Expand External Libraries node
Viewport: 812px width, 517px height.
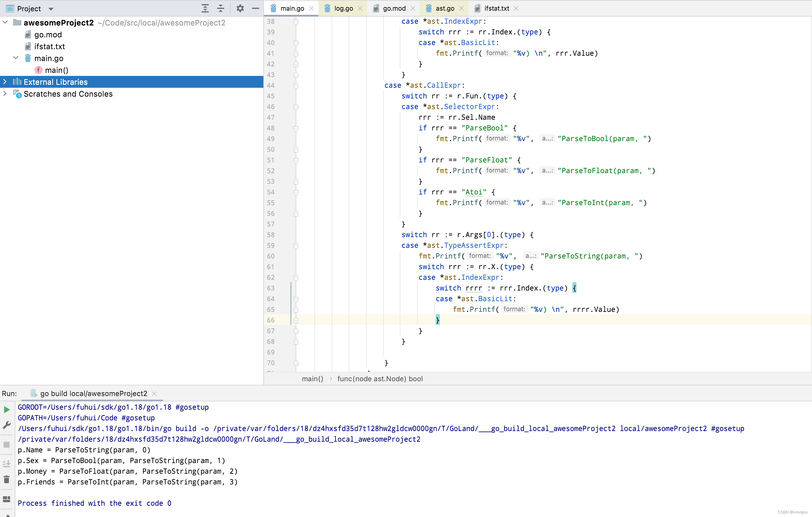pos(5,82)
